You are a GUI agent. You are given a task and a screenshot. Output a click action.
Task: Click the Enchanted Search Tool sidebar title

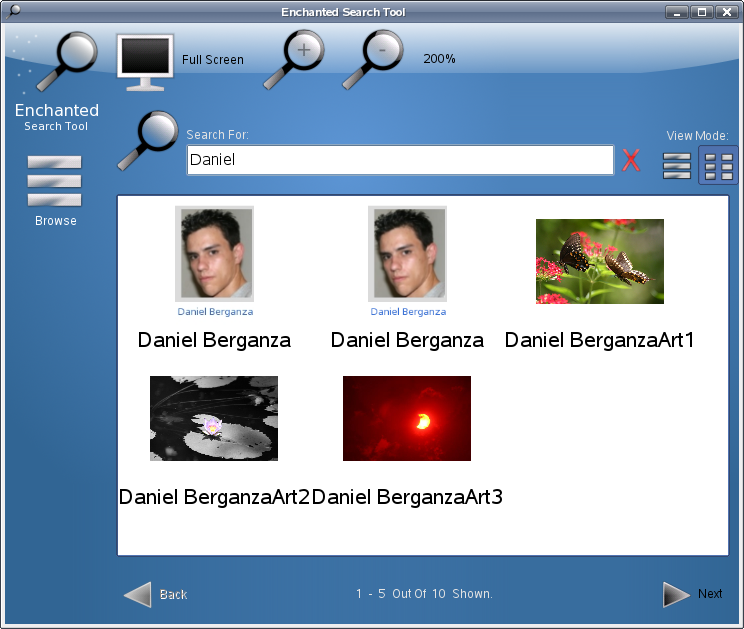56,117
